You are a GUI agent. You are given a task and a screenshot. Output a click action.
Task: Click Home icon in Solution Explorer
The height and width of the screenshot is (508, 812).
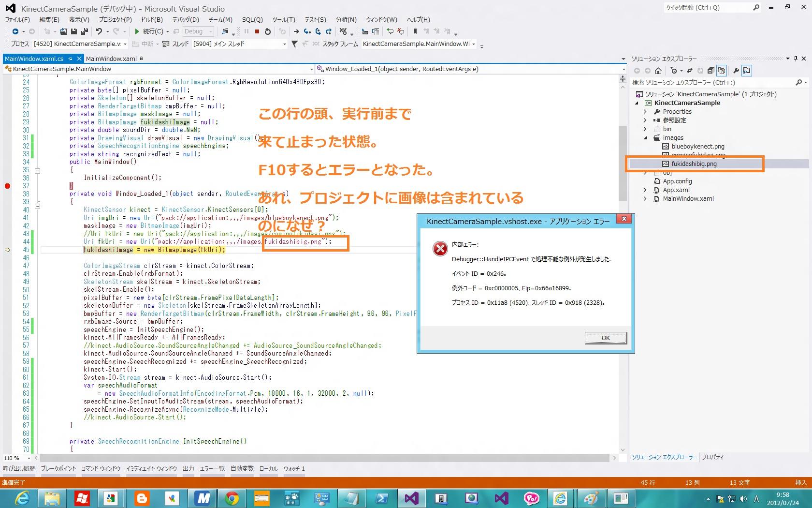[658, 71]
